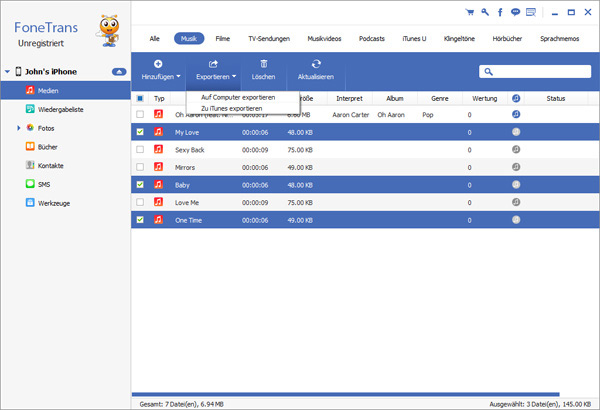The height and width of the screenshot is (410, 600).
Task: Sort by the Genre column header
Action: pyautogui.click(x=440, y=99)
